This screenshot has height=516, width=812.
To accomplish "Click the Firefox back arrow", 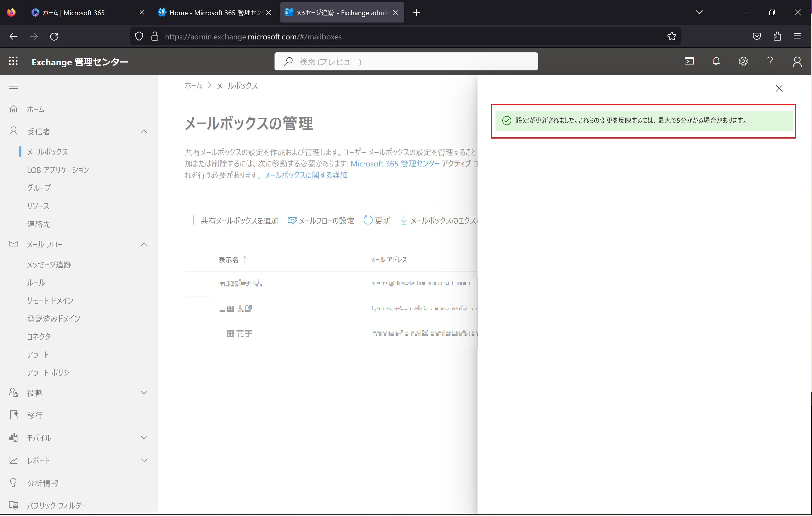I will click(14, 36).
